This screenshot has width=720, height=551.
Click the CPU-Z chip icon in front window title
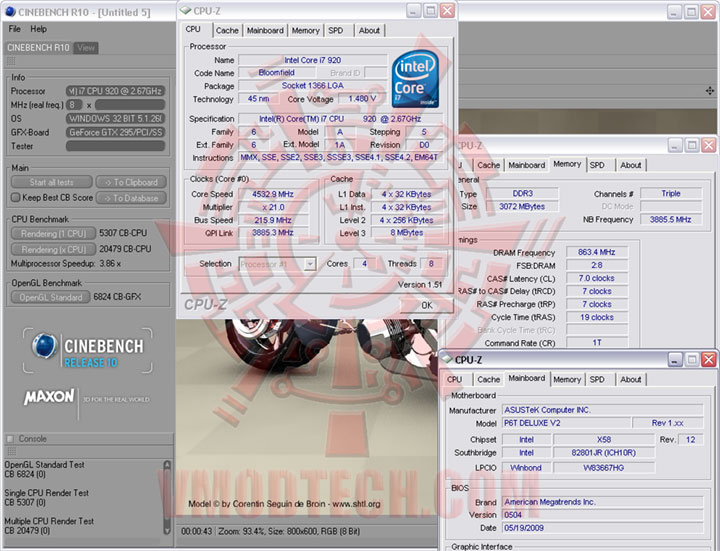pos(185,10)
